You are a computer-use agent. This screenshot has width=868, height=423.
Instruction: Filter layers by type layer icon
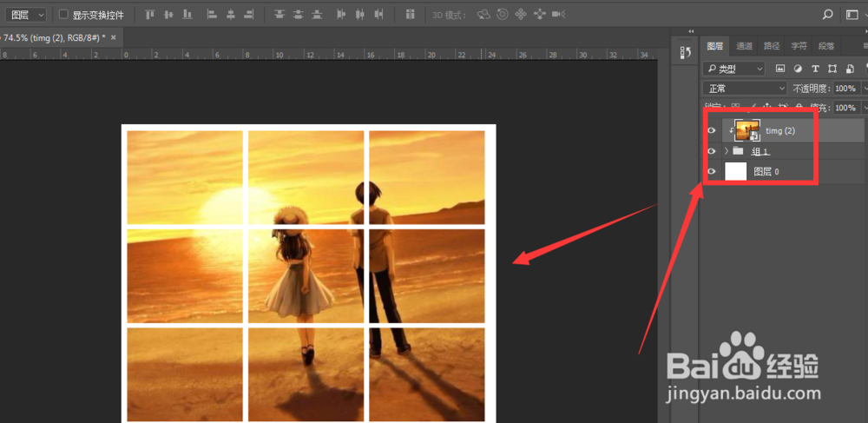[815, 69]
